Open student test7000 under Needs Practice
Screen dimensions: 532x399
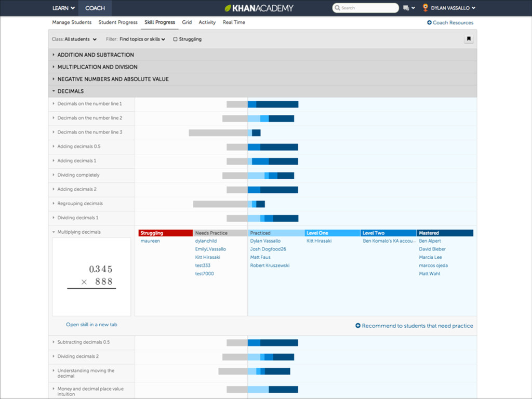pyautogui.click(x=204, y=273)
